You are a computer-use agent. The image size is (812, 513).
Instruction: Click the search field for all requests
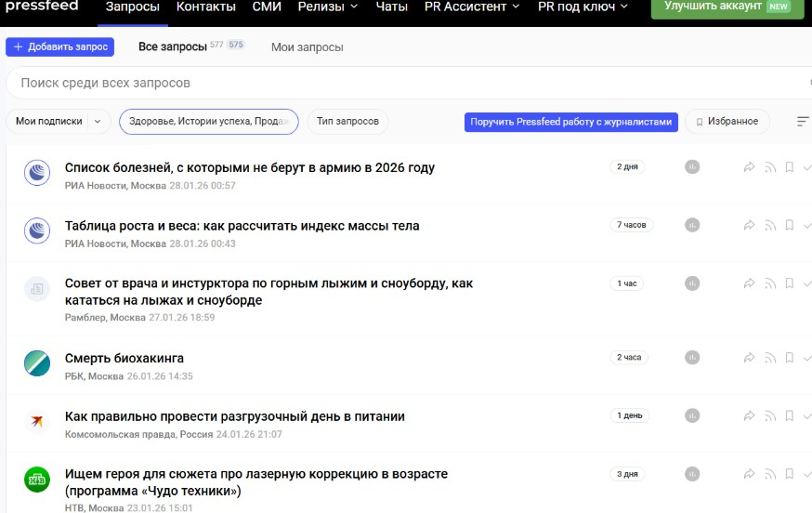point(399,83)
